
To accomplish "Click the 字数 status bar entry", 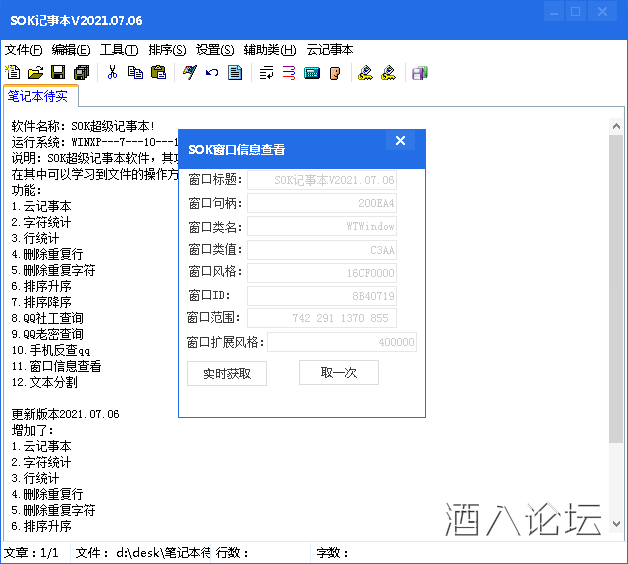I will point(332,553).
